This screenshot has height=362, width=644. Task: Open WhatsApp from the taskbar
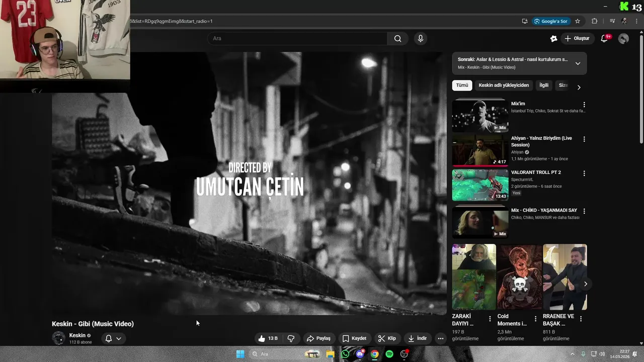[x=345, y=354]
